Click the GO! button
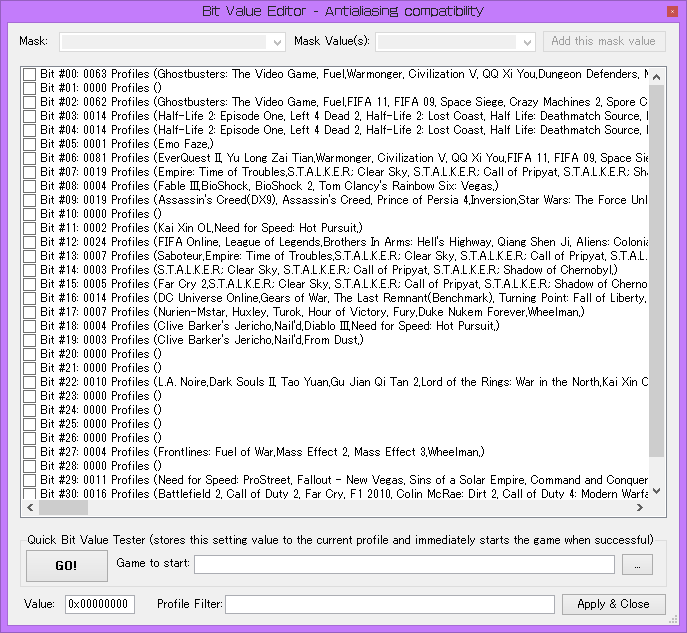Viewport: 687px width, 633px height. (x=67, y=566)
